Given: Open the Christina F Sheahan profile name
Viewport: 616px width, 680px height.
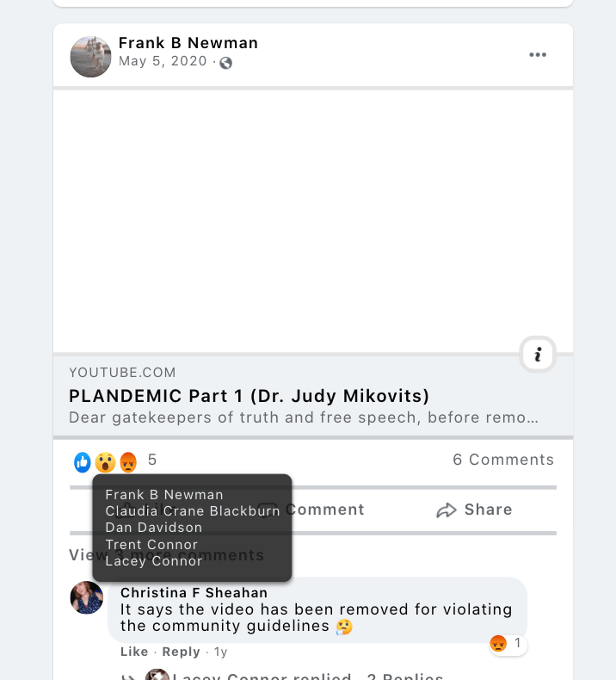Looking at the screenshot, I should [x=194, y=592].
